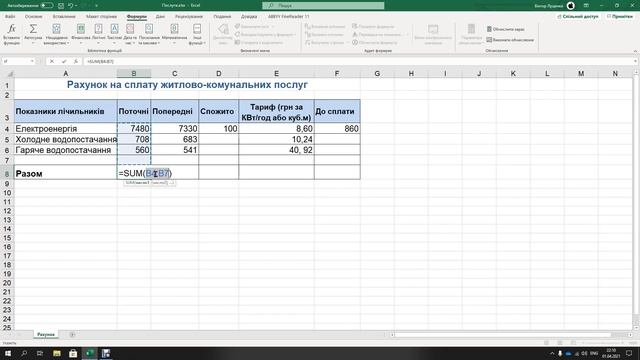Open the More Functions library icon
The height and width of the screenshot is (360, 640).
(x=197, y=29)
